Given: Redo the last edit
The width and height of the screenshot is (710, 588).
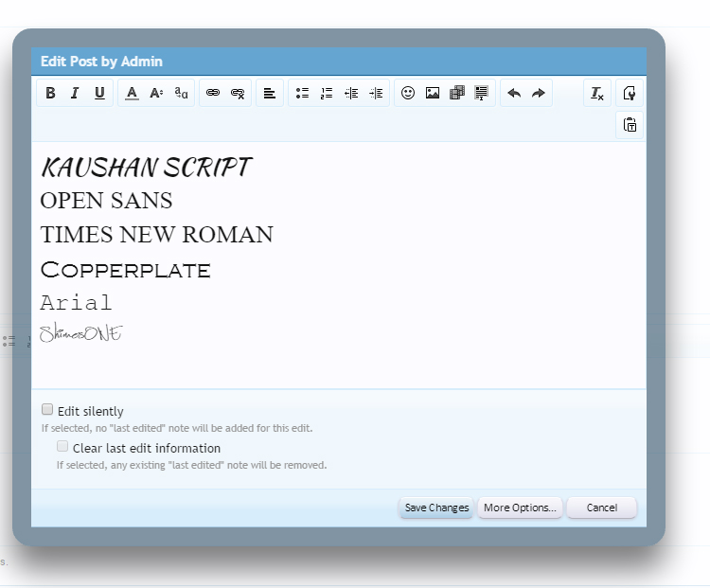Looking at the screenshot, I should (x=539, y=93).
